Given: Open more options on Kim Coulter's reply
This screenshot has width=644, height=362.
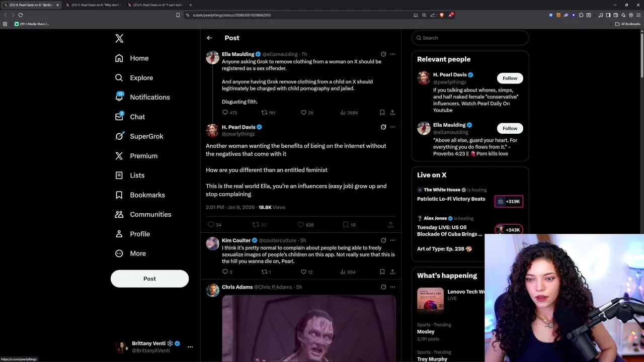Looking at the screenshot, I should coord(392,240).
